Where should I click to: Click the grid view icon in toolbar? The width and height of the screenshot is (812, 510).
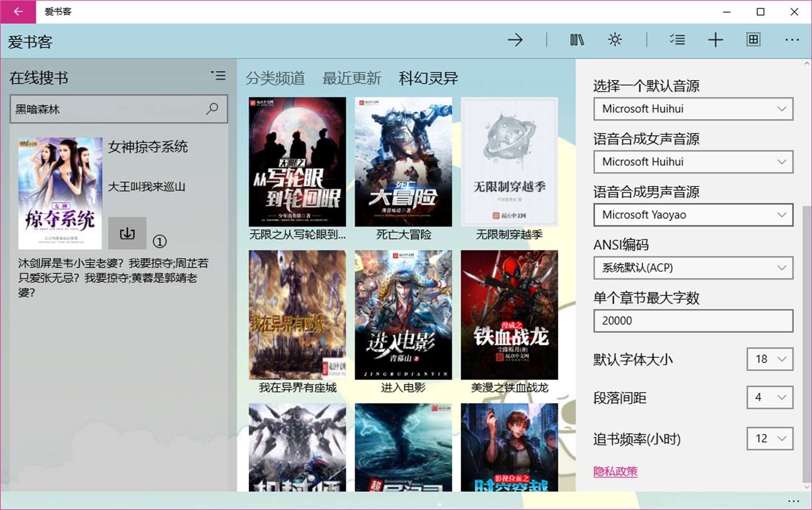(753, 40)
